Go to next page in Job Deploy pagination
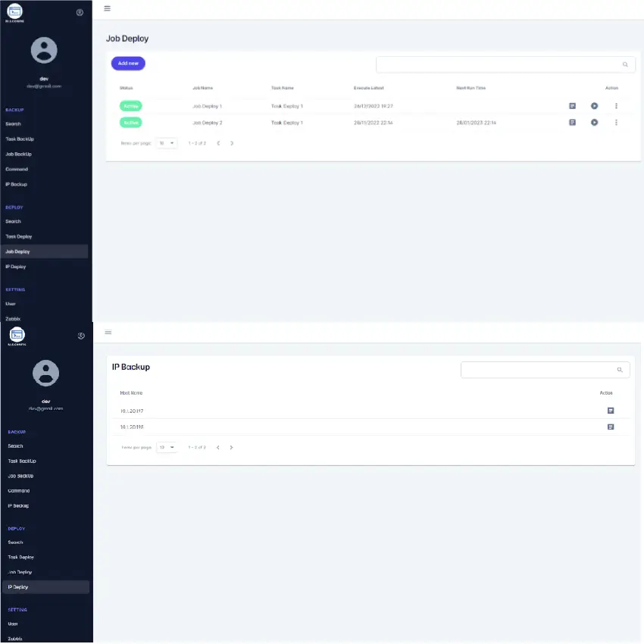 (232, 143)
